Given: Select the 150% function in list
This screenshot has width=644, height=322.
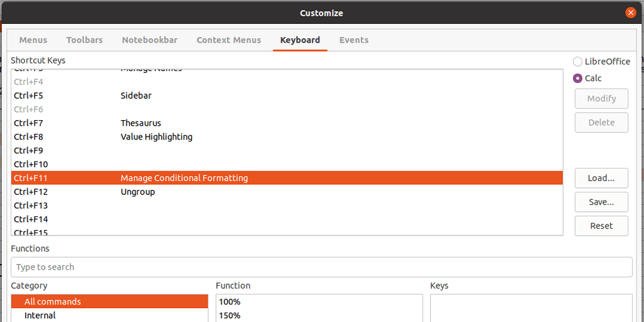Looking at the screenshot, I should point(230,316).
